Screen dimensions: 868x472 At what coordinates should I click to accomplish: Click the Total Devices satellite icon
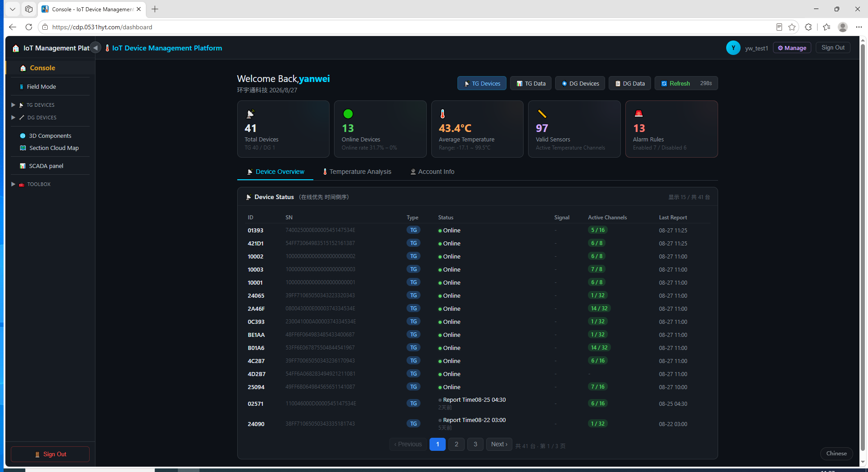[250, 113]
